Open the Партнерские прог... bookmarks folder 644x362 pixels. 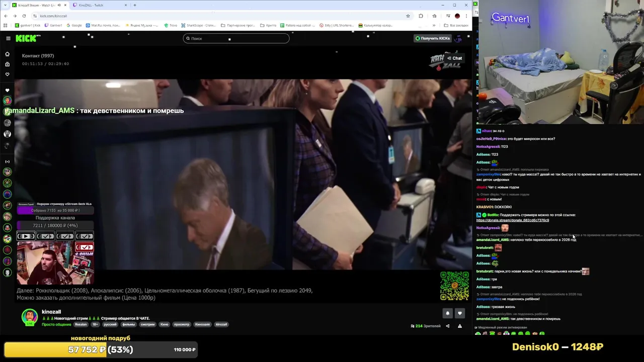pos(238,25)
